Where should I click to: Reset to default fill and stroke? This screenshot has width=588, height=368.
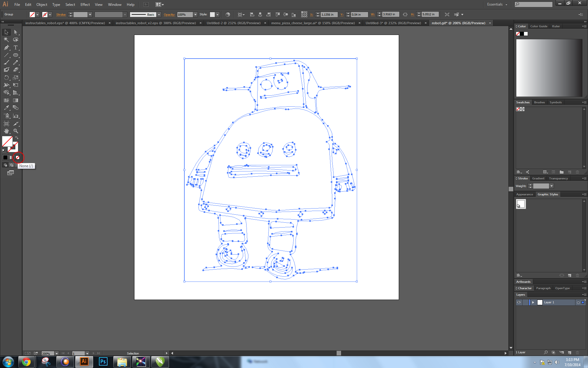click(4, 150)
